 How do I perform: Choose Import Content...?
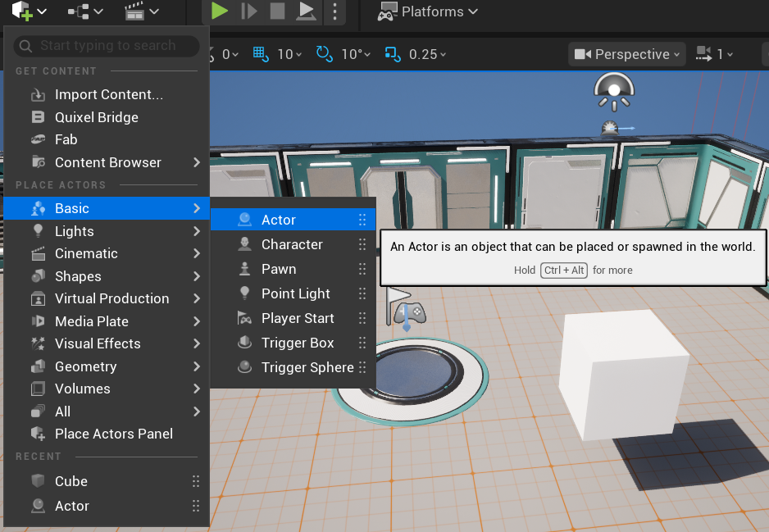[x=107, y=94]
